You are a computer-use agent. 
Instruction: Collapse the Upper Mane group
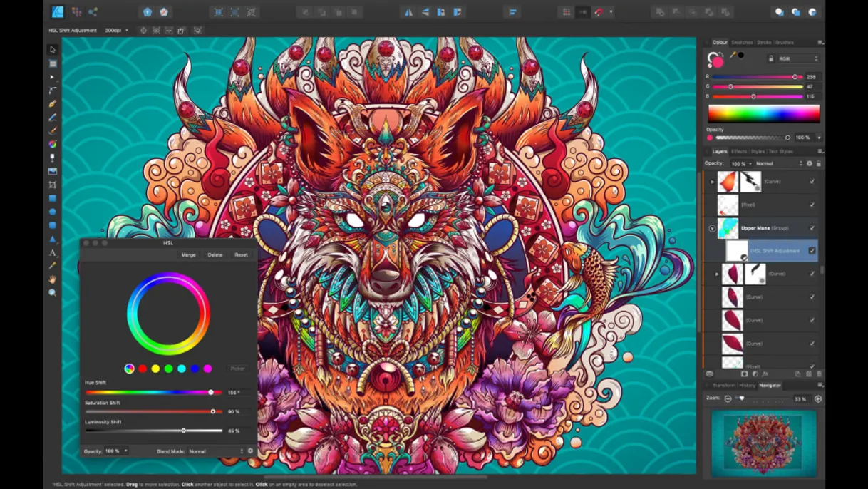[x=712, y=228]
